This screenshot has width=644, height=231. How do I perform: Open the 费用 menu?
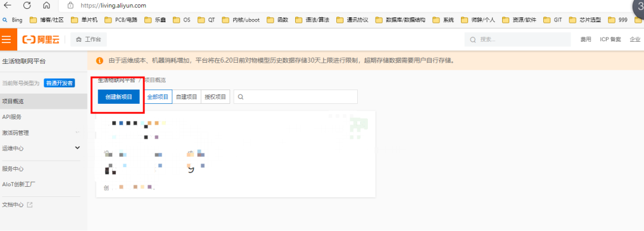pyautogui.click(x=586, y=39)
